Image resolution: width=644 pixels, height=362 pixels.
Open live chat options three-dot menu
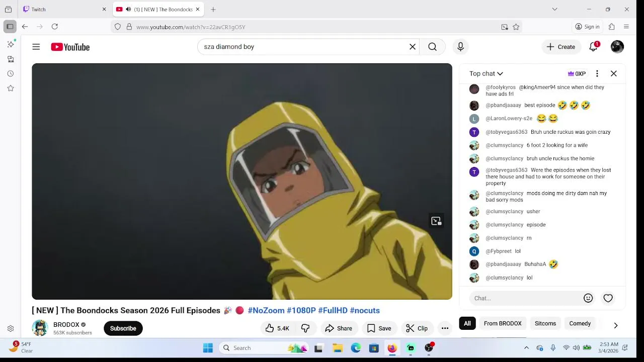click(x=597, y=73)
